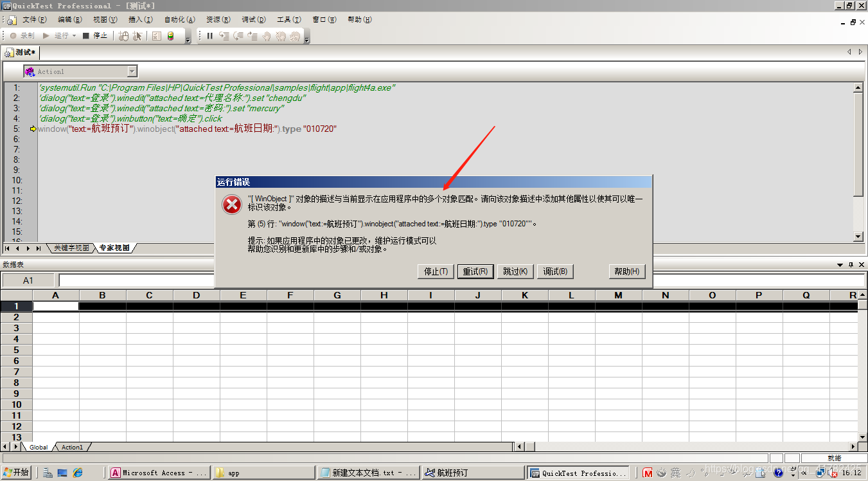This screenshot has height=481, width=868.
Task: Click the checklist results toolbar icon
Action: click(157, 36)
